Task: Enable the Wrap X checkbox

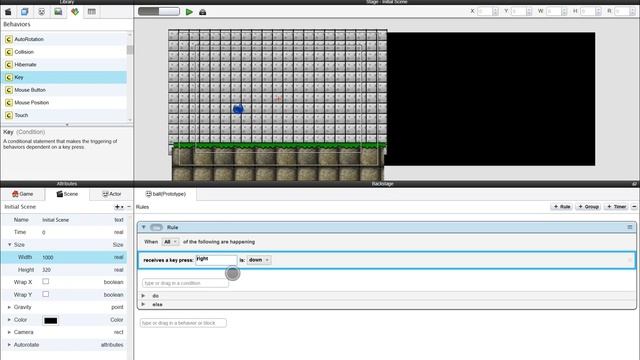Action: (46, 282)
